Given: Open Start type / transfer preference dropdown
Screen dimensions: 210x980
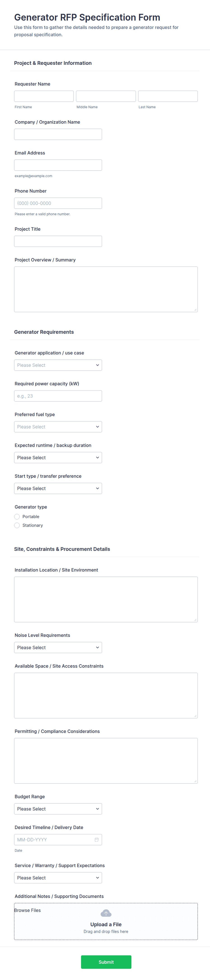Looking at the screenshot, I should click(x=58, y=488).
